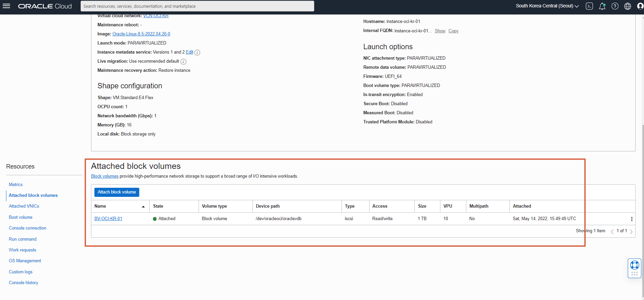The image size is (644, 300).
Task: Open the hamburger navigation menu
Action: [x=6, y=6]
